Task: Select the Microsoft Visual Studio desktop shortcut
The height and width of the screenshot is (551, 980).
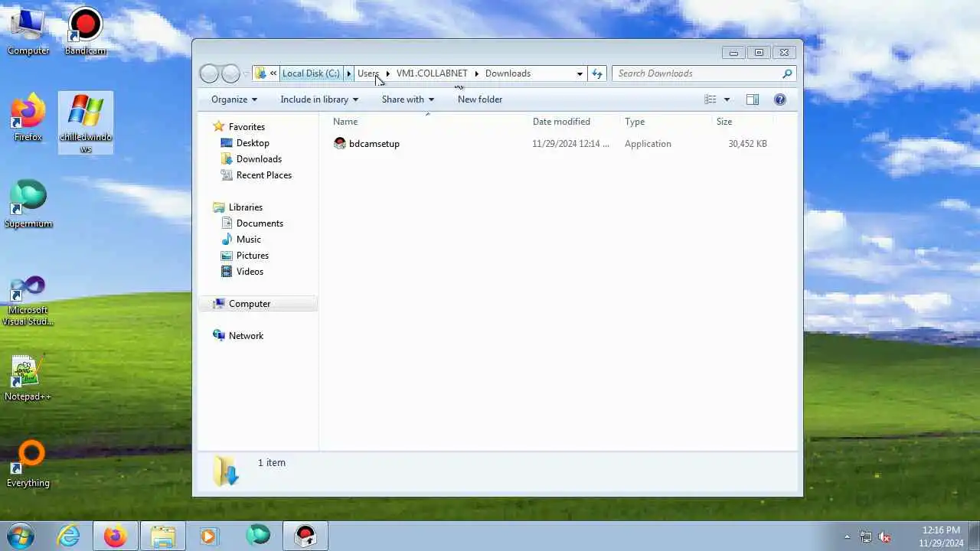Action: pos(28,301)
